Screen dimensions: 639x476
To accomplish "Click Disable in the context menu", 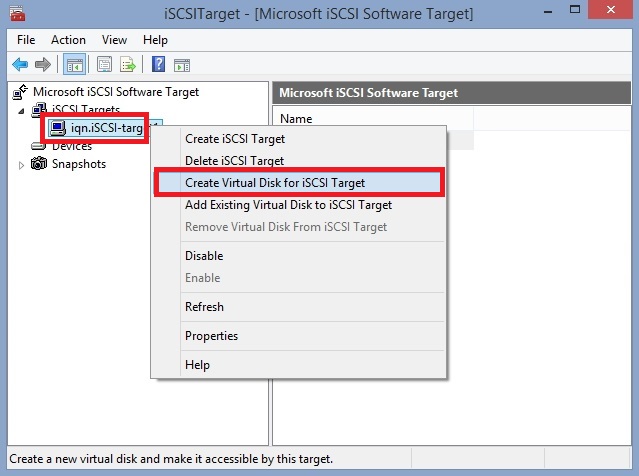I will point(299,256).
